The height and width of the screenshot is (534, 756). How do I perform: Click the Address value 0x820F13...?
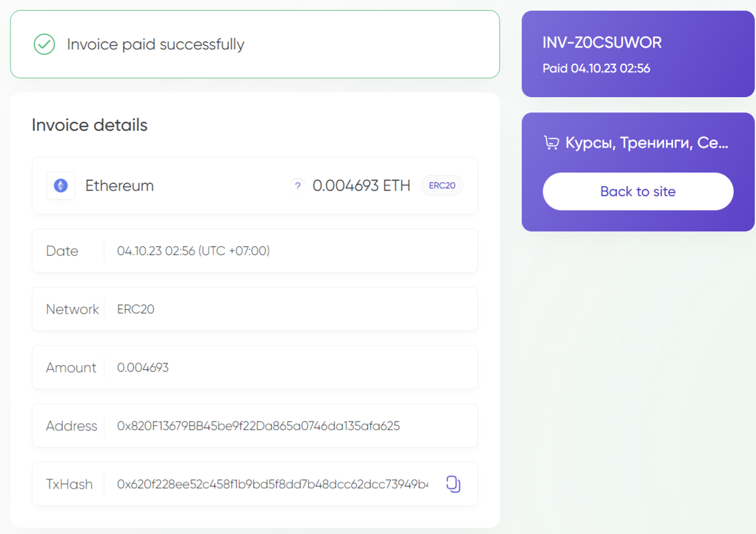258,426
